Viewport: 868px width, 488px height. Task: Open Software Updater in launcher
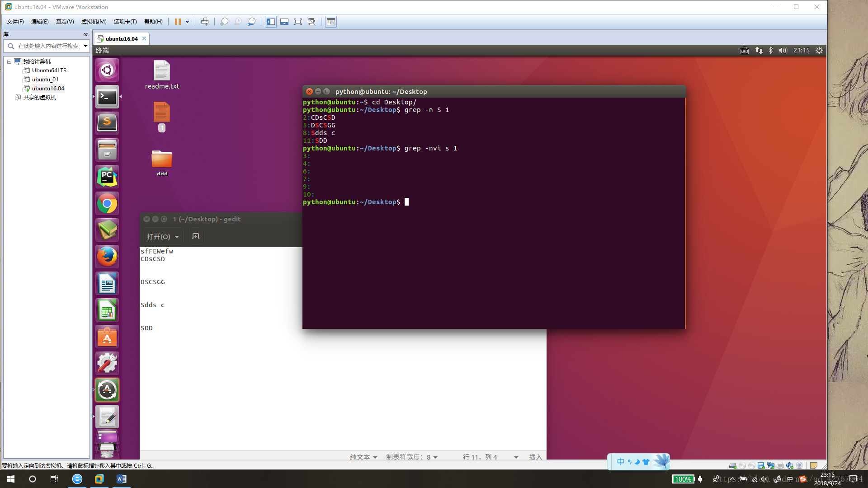coord(107,390)
